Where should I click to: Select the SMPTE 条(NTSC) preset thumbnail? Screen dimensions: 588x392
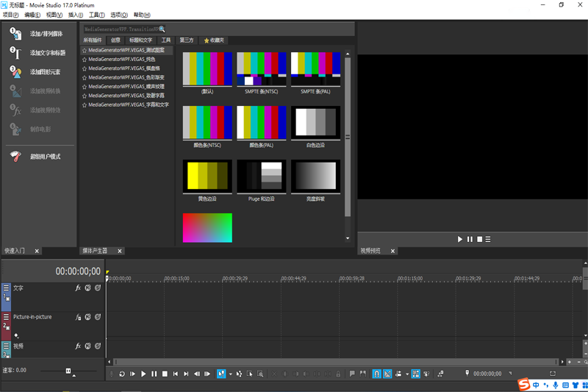[260, 70]
